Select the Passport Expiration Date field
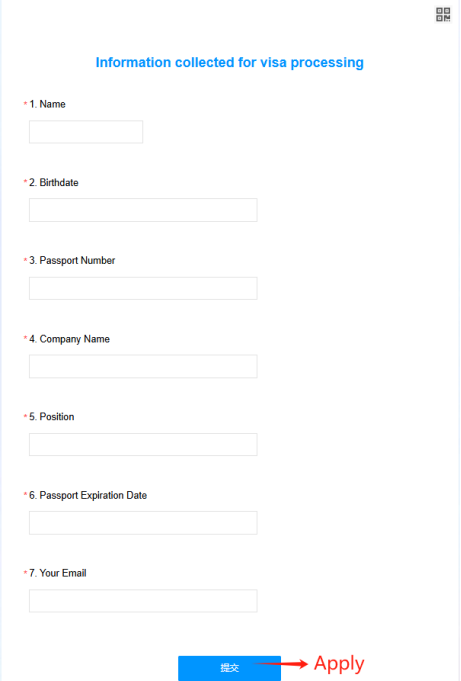The width and height of the screenshot is (461, 681). 143,523
